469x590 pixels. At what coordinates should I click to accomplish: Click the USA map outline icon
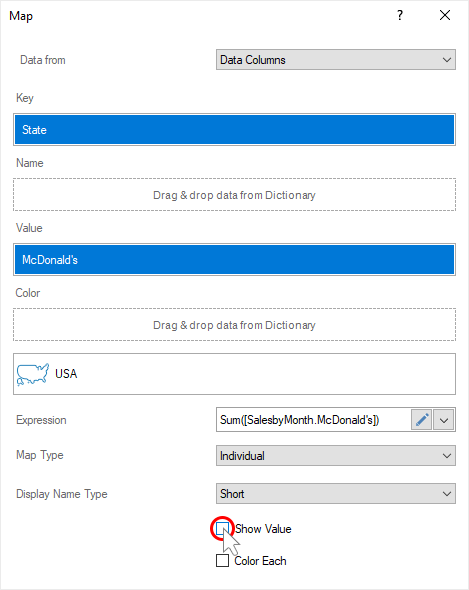pyautogui.click(x=33, y=374)
